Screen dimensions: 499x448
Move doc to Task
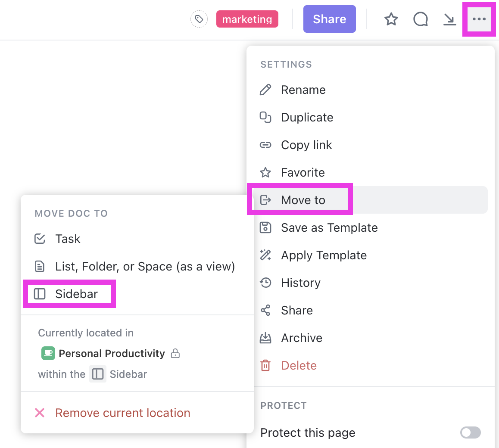pyautogui.click(x=68, y=239)
